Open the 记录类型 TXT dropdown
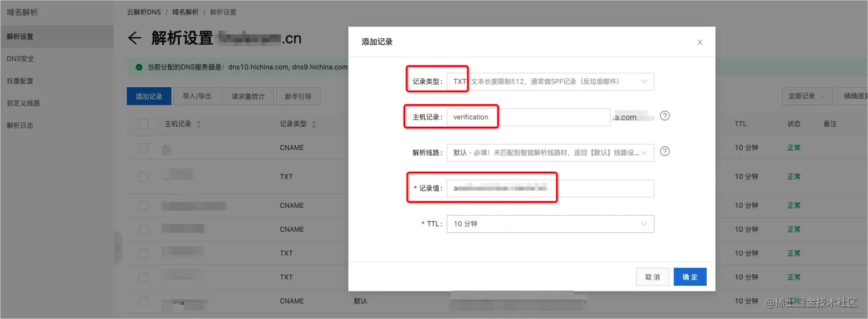The height and width of the screenshot is (319, 868). (x=550, y=81)
